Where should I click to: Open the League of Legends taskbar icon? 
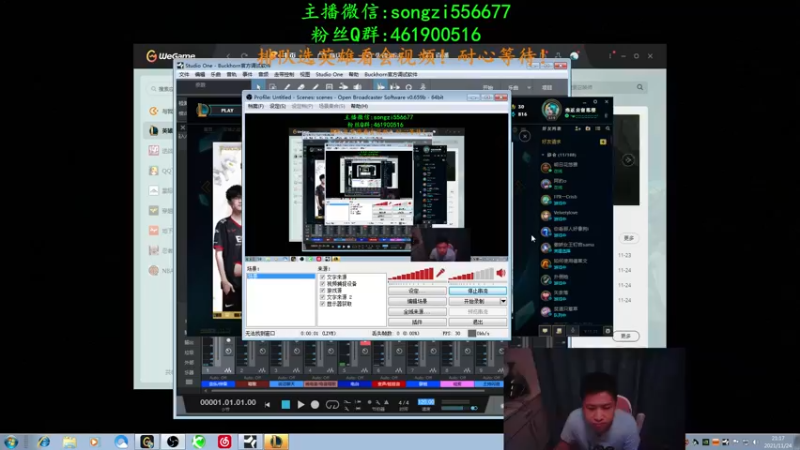[276, 441]
